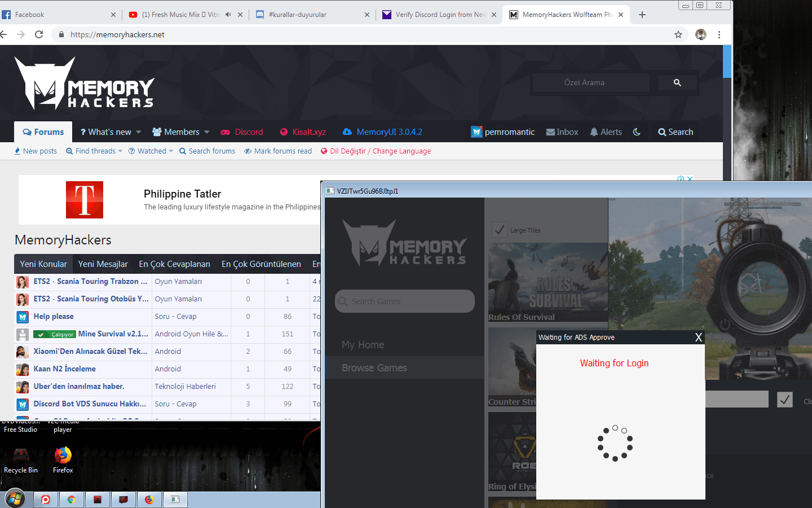Click the padlock site info icon
812x508 pixels.
[x=61, y=34]
